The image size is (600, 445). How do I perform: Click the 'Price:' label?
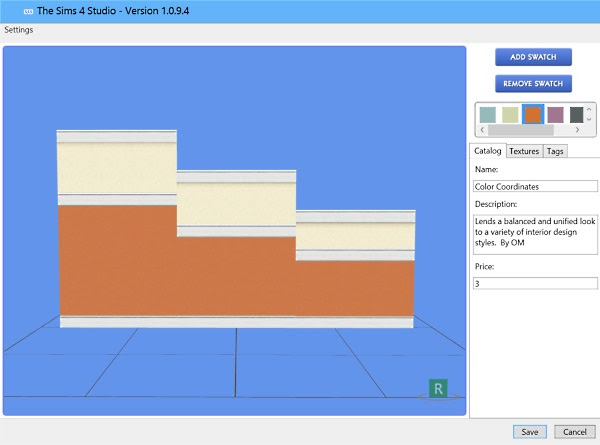coord(484,266)
